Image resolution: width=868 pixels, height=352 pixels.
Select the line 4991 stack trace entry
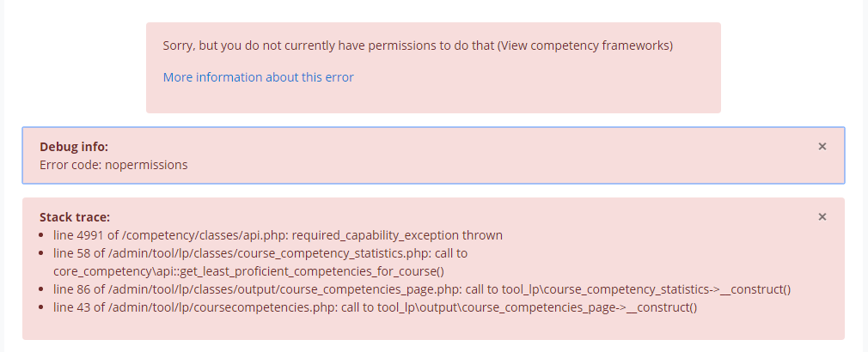tap(278, 235)
